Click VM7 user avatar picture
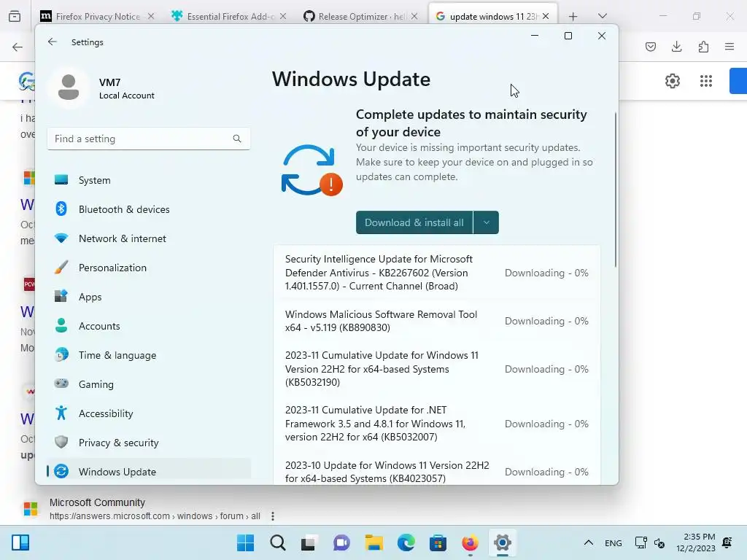747x560 pixels. [69, 87]
